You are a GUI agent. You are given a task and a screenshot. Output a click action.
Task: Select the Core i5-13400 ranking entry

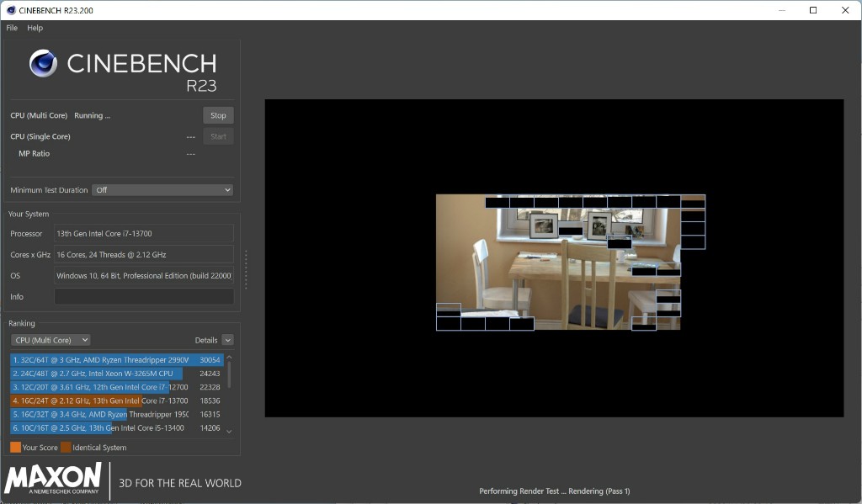[x=116, y=428]
